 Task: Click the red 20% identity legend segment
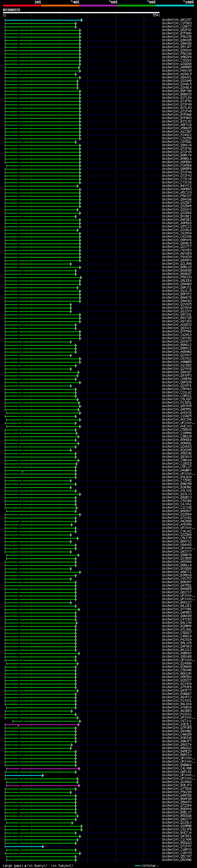[22, 6]
